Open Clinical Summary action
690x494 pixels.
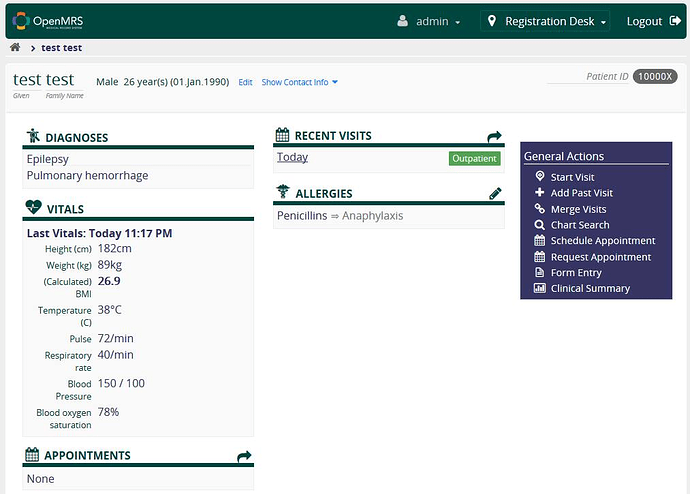[x=590, y=289]
